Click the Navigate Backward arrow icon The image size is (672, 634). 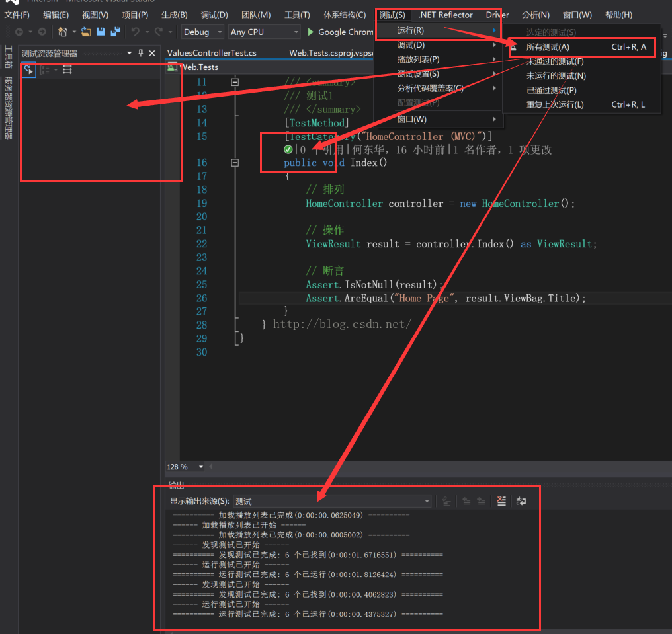[19, 32]
